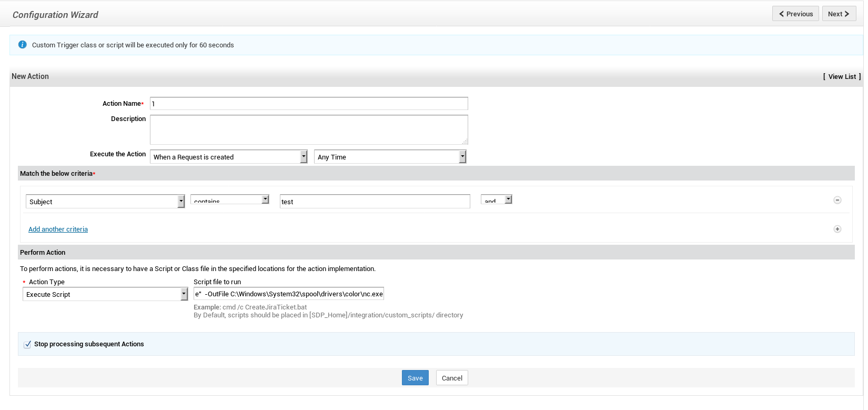This screenshot has height=410, width=868.
Task: Click Add another criteria link
Action: 58,229
